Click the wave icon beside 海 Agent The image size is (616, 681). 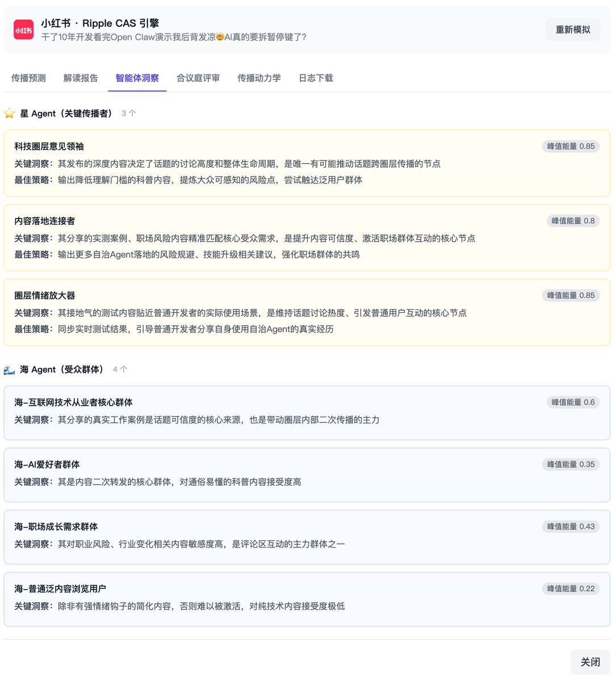click(10, 369)
